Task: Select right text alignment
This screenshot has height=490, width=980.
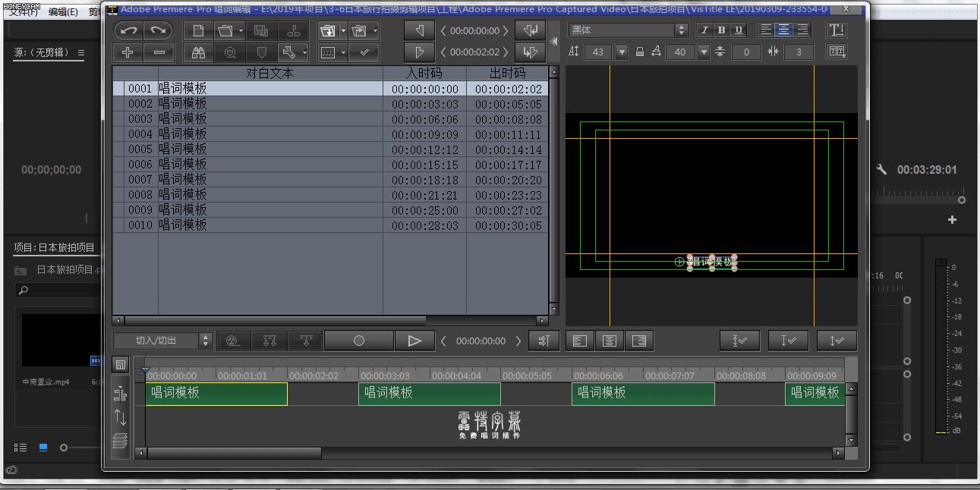Action: [802, 30]
